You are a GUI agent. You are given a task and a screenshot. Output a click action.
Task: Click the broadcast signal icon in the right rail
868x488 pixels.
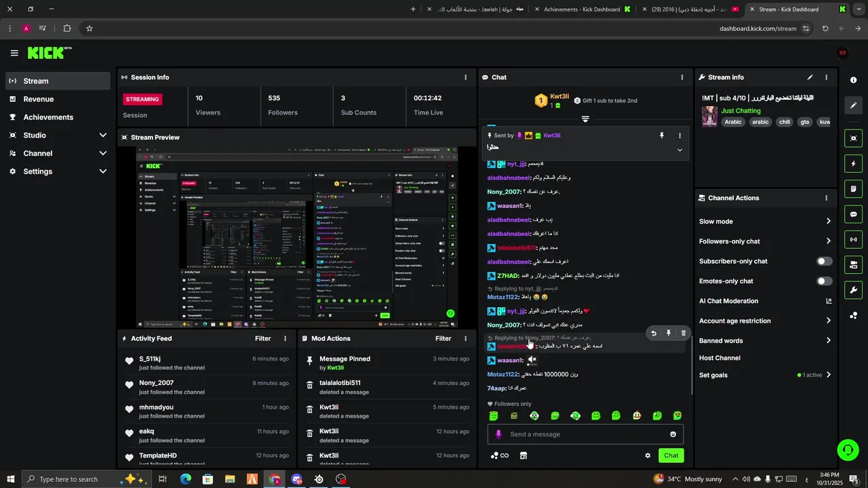(x=853, y=239)
